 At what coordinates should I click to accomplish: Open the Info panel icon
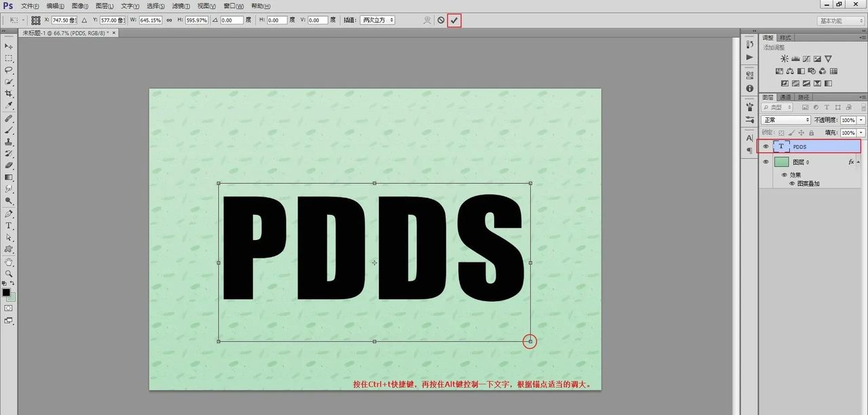tap(749, 88)
